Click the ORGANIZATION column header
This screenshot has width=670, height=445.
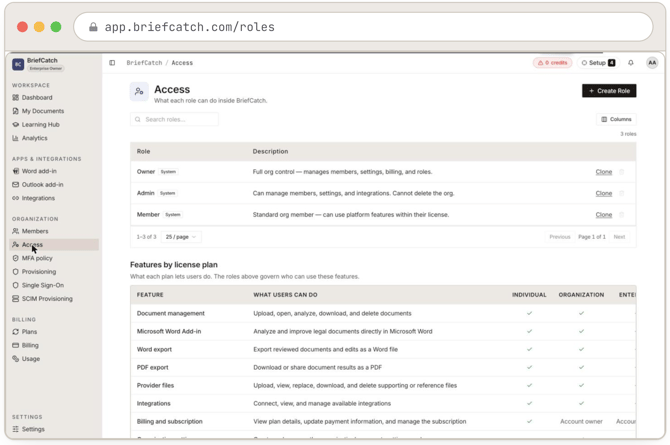click(582, 295)
